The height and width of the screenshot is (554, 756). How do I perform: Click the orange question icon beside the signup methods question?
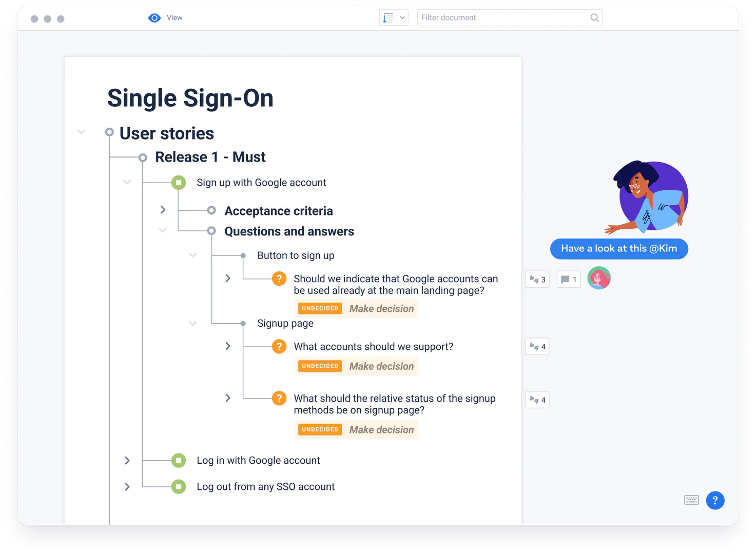click(x=279, y=398)
